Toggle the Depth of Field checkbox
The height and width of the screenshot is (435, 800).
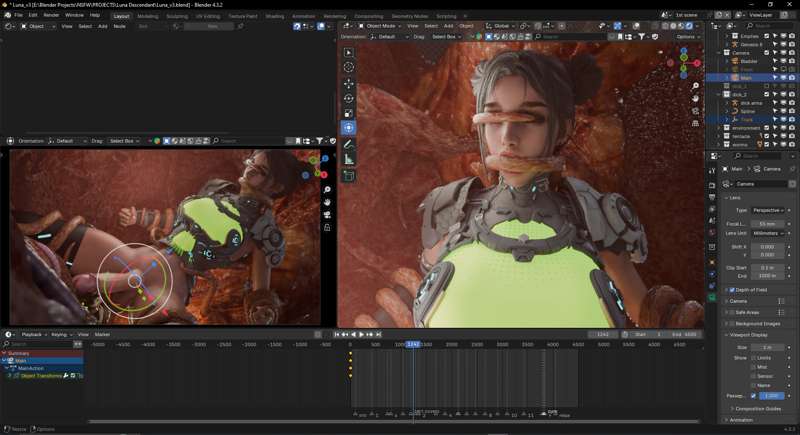point(732,290)
